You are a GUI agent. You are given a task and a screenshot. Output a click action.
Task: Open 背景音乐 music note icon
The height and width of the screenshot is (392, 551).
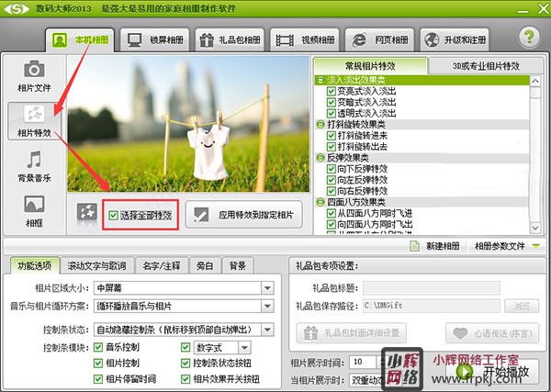pos(34,159)
